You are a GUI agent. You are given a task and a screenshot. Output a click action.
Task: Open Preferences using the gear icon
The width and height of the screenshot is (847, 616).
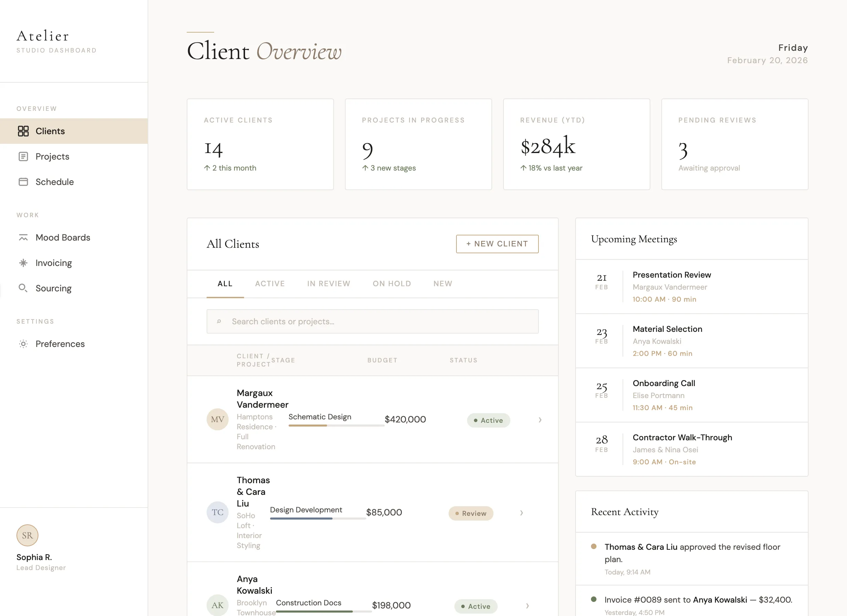pyautogui.click(x=23, y=344)
